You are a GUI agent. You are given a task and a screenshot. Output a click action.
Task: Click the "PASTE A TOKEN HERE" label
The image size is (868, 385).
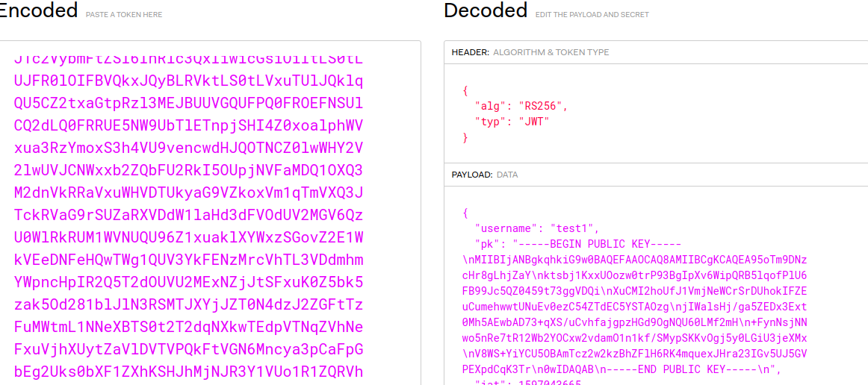pos(124,15)
